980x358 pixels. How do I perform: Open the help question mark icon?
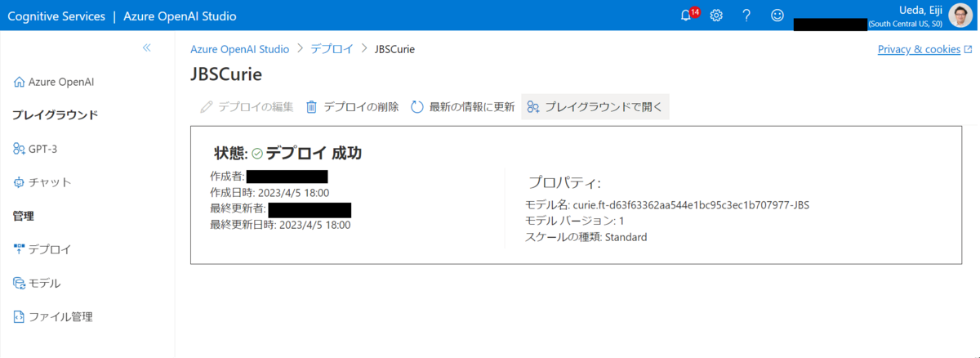coord(746,16)
